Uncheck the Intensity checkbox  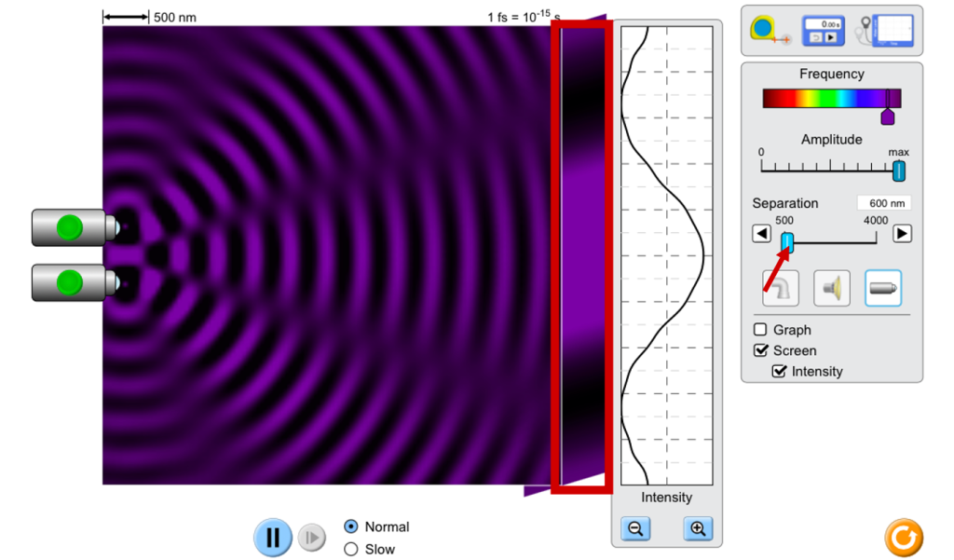[x=779, y=371]
